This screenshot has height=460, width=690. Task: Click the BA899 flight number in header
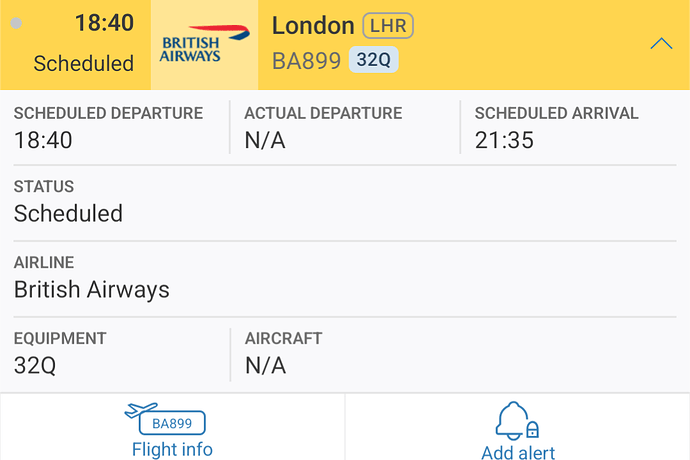tap(306, 61)
